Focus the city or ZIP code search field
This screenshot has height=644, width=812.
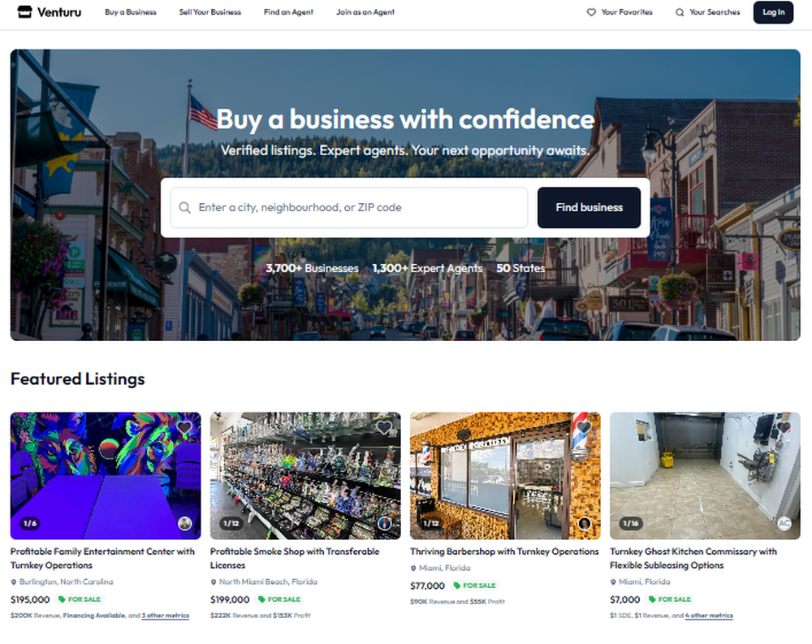click(x=349, y=207)
